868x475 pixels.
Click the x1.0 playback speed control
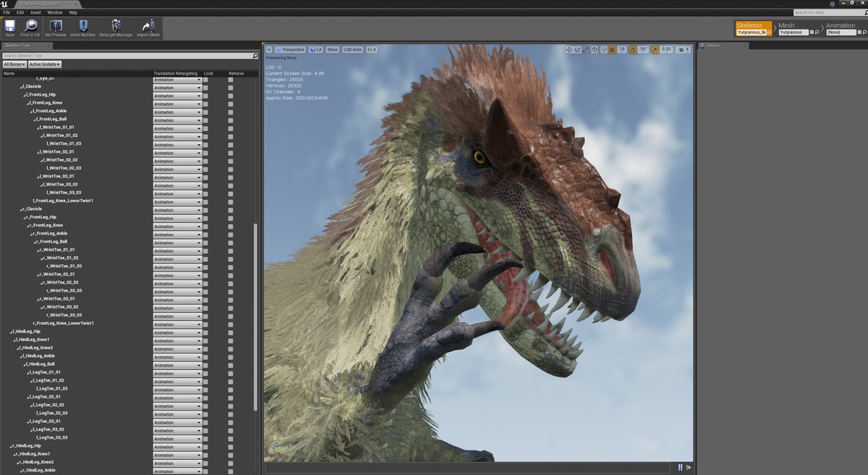371,49
